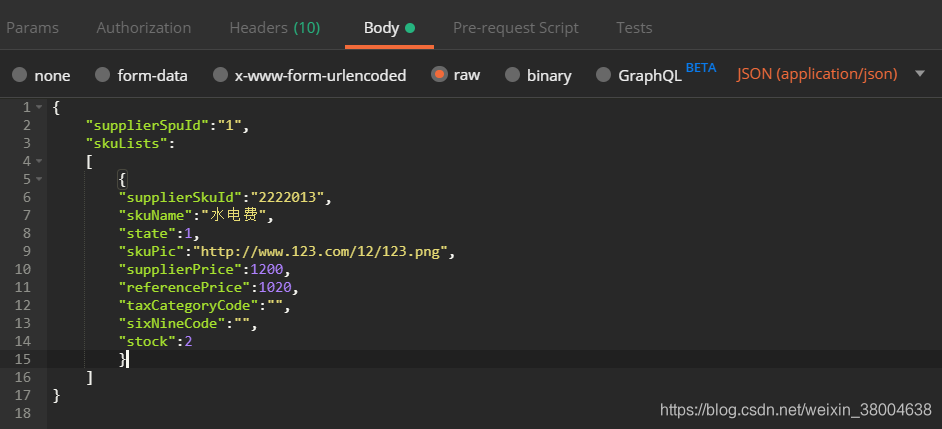
Task: Choose the GraphQL body option
Action: pyautogui.click(x=604, y=75)
